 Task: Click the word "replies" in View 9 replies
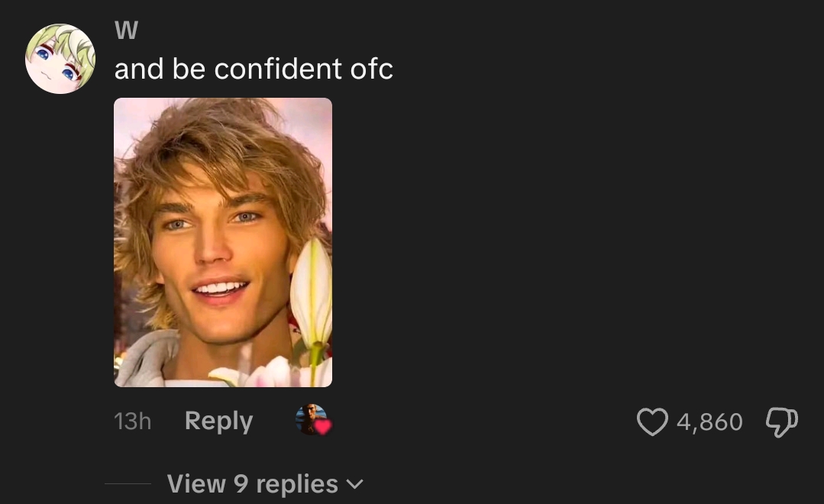point(297,485)
